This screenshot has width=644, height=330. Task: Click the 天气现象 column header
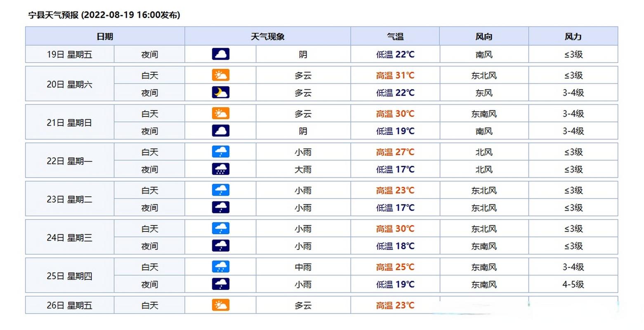[268, 36]
